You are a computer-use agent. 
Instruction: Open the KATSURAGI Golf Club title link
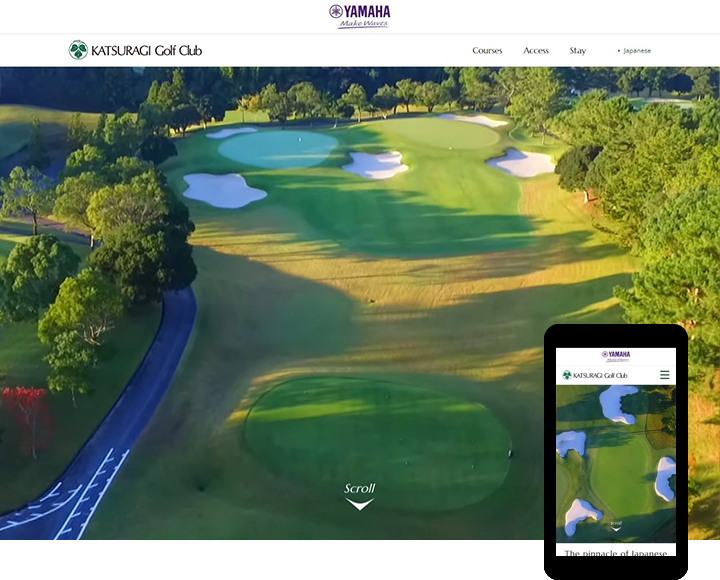pos(146,51)
